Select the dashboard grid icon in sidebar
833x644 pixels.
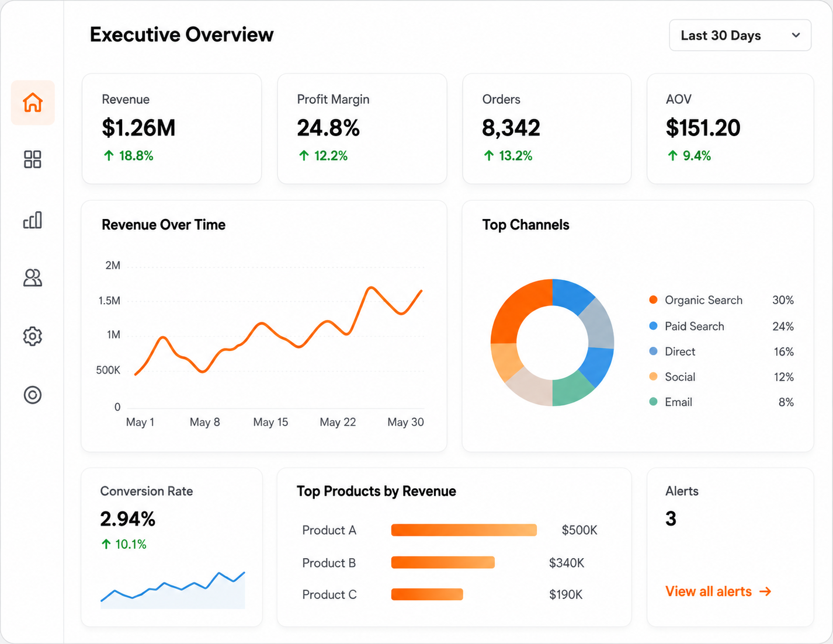(x=33, y=159)
